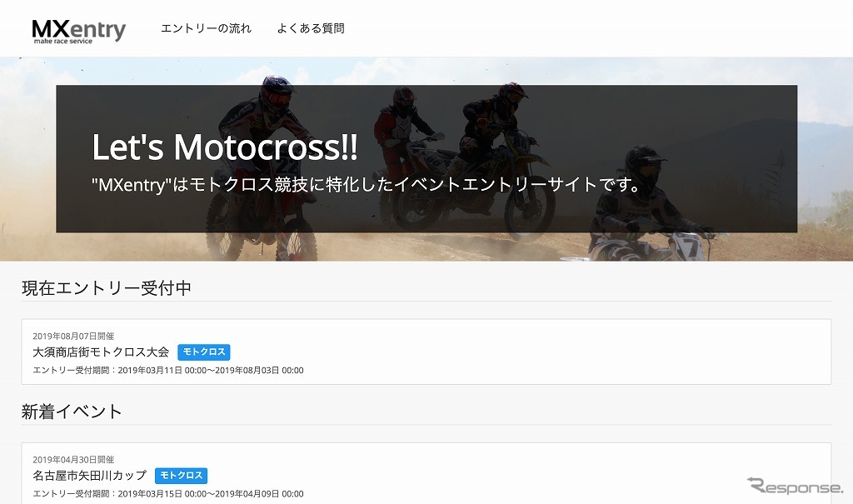Click the 2019年04月30日開催 date label
The width and height of the screenshot is (853, 504).
coord(73,459)
